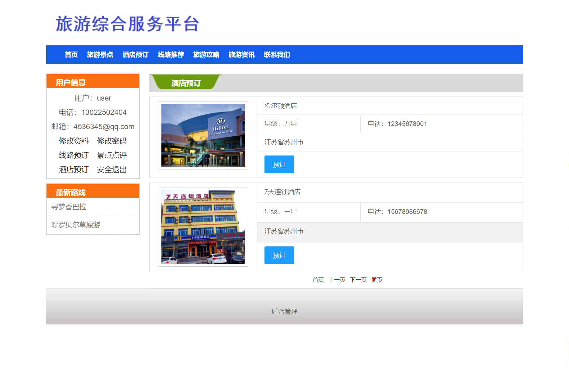The height and width of the screenshot is (392, 569).
Task: Click the 7天连锁酒店 building photo
Action: pos(203,226)
